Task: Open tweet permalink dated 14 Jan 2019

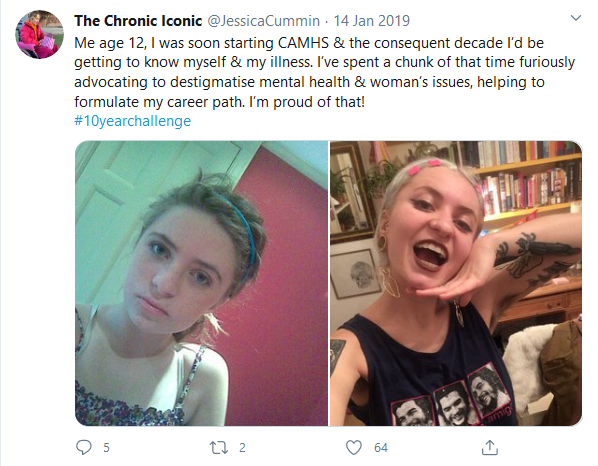Action: coord(371,21)
